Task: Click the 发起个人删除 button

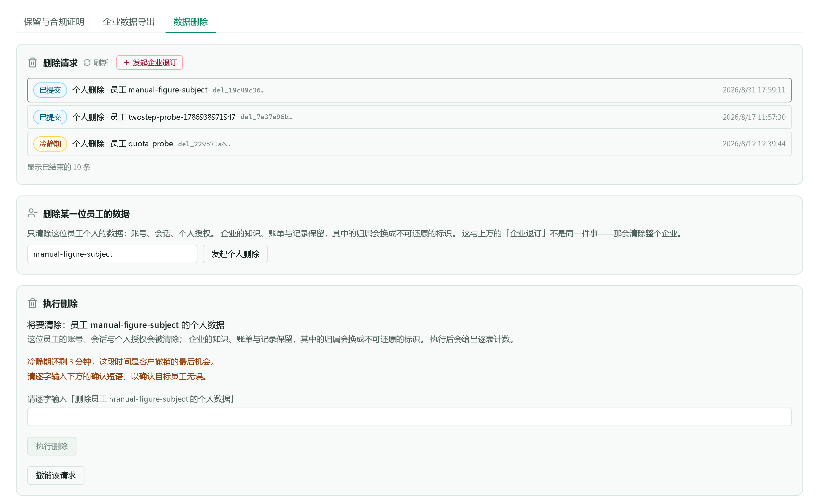Action: (235, 254)
